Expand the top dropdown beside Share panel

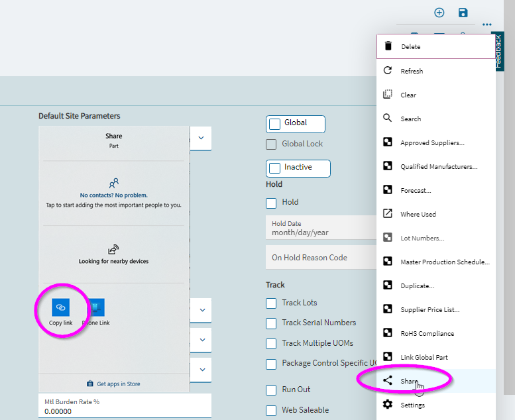pos(201,138)
